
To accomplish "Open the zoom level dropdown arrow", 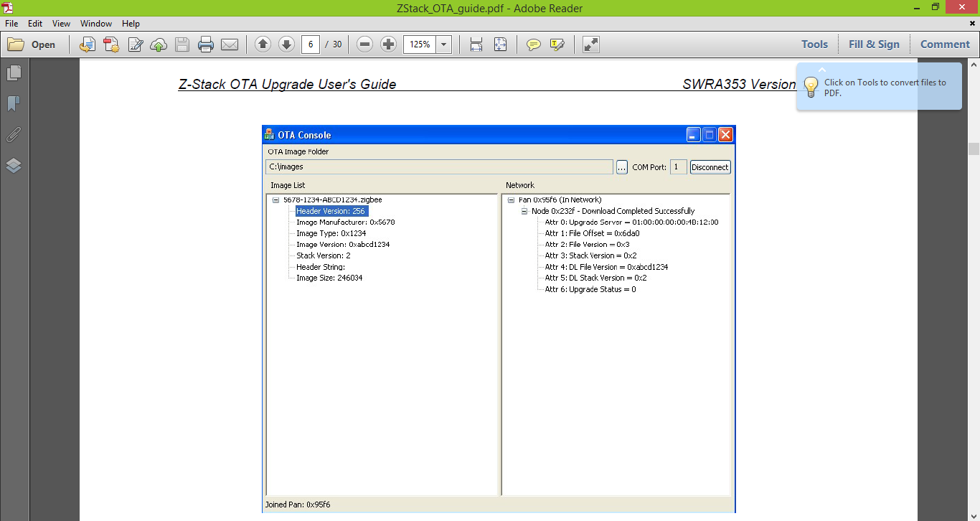I will [x=444, y=44].
